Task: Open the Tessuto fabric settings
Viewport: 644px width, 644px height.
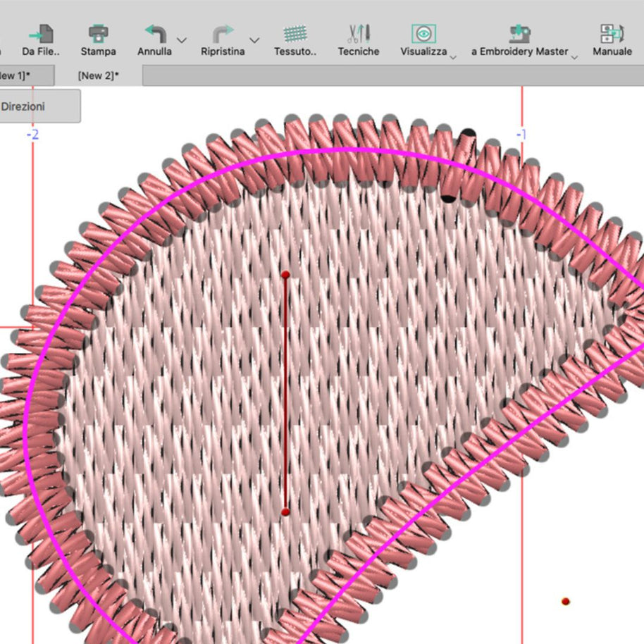Action: (x=295, y=34)
